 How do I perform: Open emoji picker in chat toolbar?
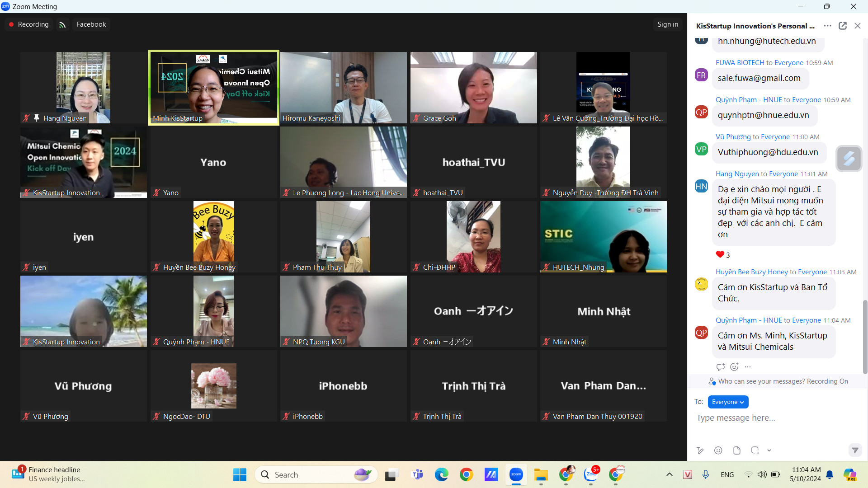click(x=718, y=450)
